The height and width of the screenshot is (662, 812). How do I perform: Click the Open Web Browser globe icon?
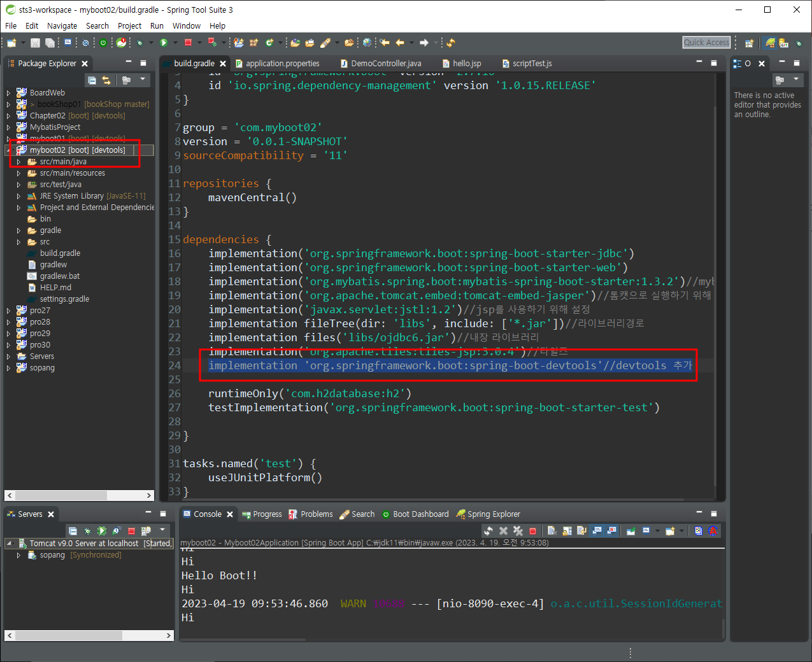pos(367,43)
